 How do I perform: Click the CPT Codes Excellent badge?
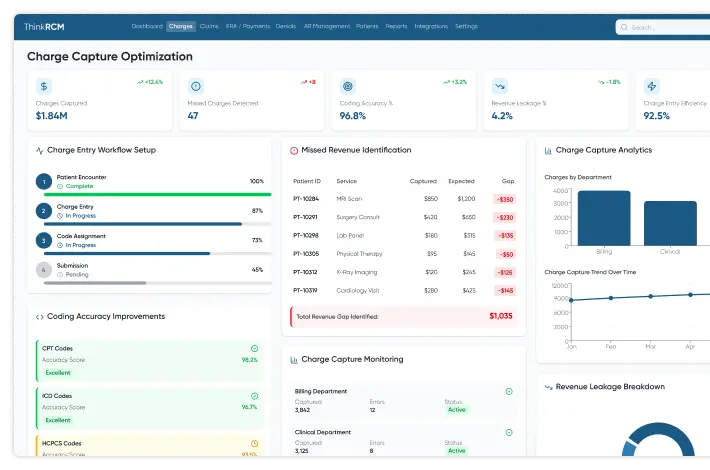pos(58,373)
